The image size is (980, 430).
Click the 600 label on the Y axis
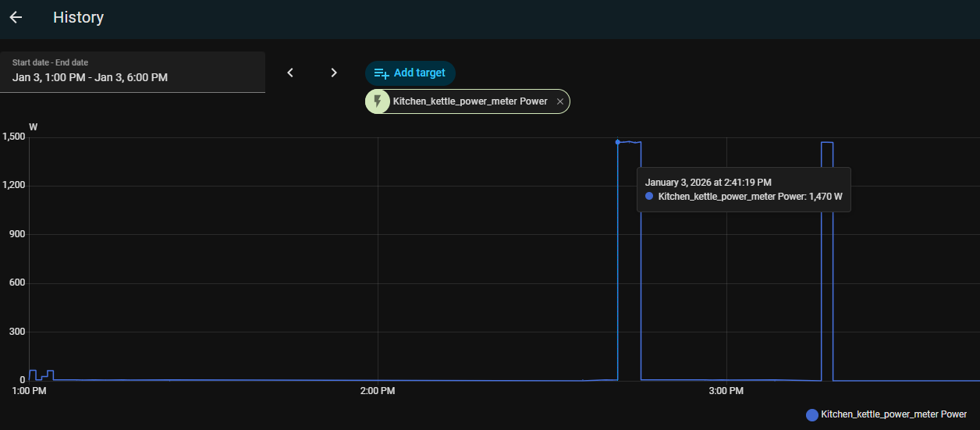pyautogui.click(x=17, y=283)
